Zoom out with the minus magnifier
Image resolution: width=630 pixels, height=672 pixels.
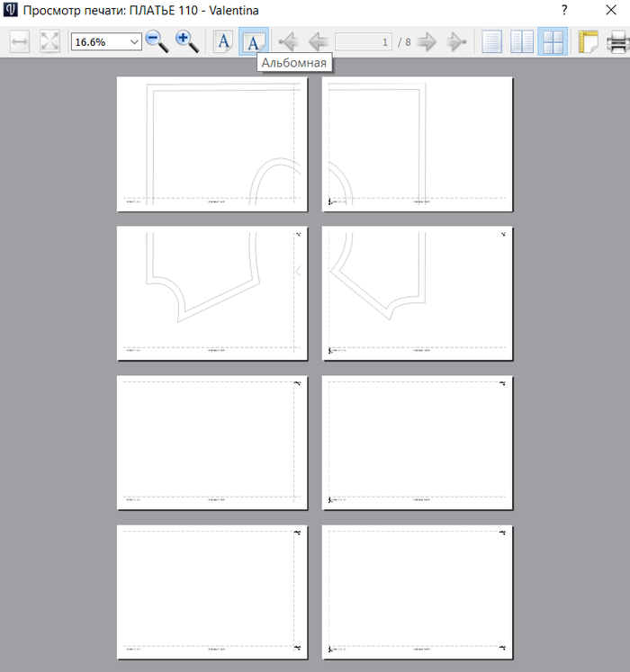157,42
